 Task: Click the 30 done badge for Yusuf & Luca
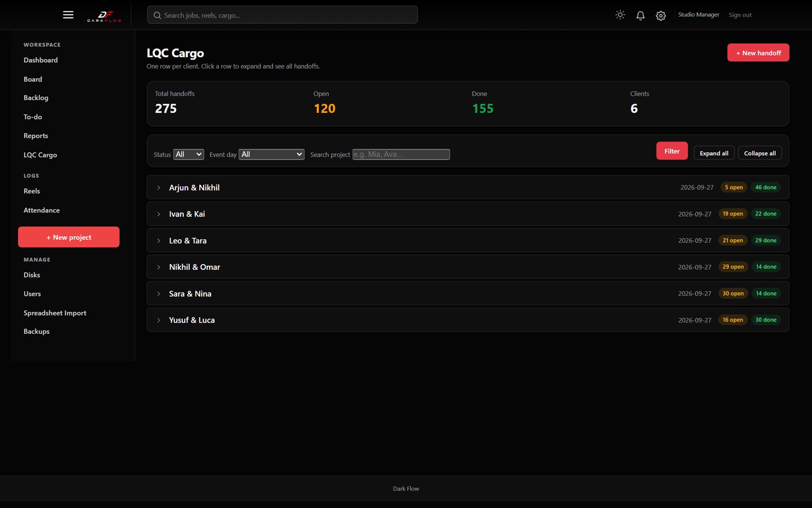tap(766, 320)
